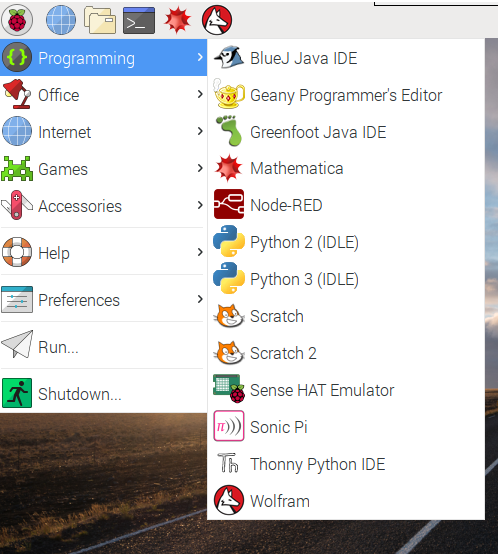Image resolution: width=498 pixels, height=554 pixels.
Task: Click the Node-RED icon
Action: (x=229, y=204)
